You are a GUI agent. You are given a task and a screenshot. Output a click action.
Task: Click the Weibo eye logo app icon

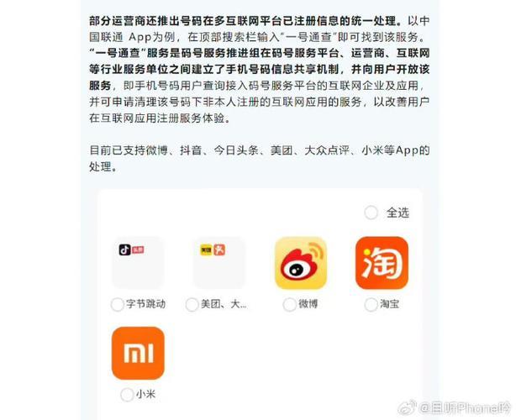pos(301,263)
